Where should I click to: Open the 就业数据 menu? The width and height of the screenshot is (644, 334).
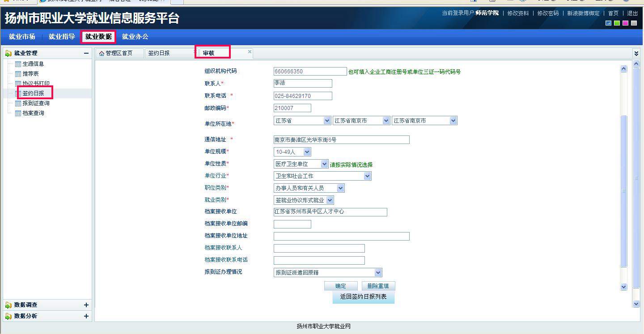pyautogui.click(x=98, y=37)
